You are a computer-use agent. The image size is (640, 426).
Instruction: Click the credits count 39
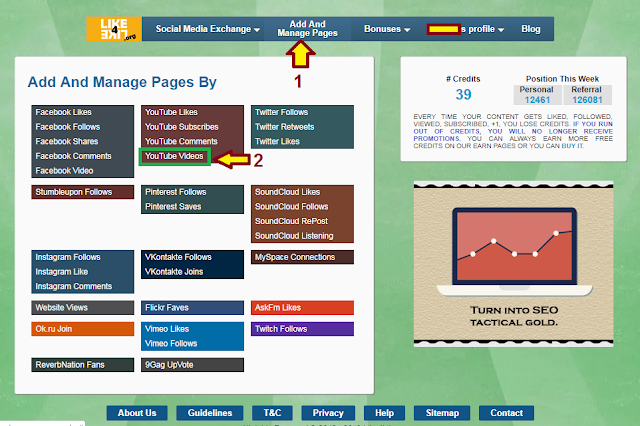coord(463,95)
